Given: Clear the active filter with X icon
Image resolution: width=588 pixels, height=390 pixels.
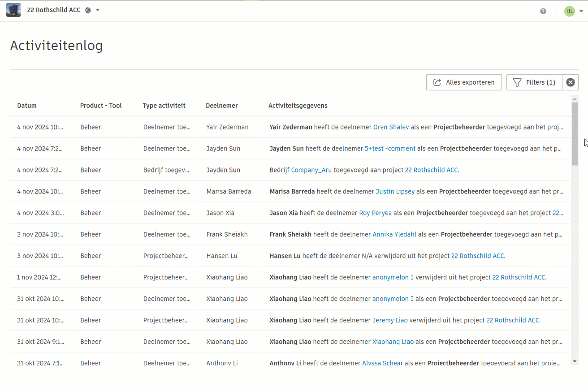Looking at the screenshot, I should (x=570, y=82).
